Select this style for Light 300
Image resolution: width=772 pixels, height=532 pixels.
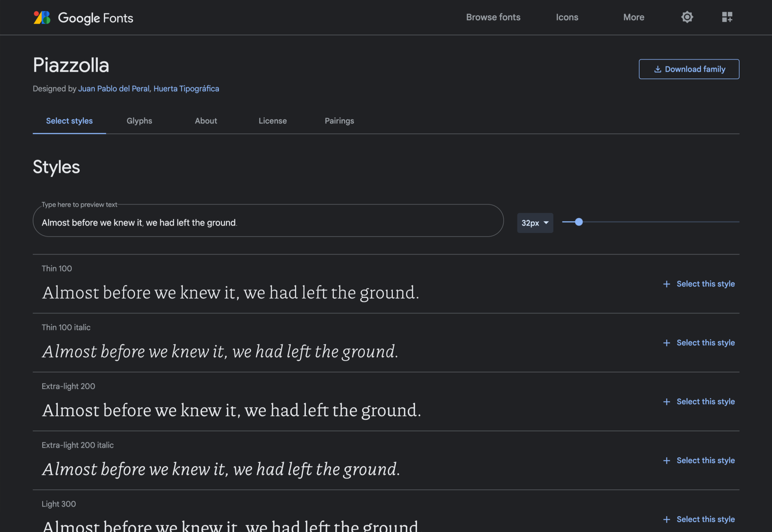pyautogui.click(x=705, y=520)
